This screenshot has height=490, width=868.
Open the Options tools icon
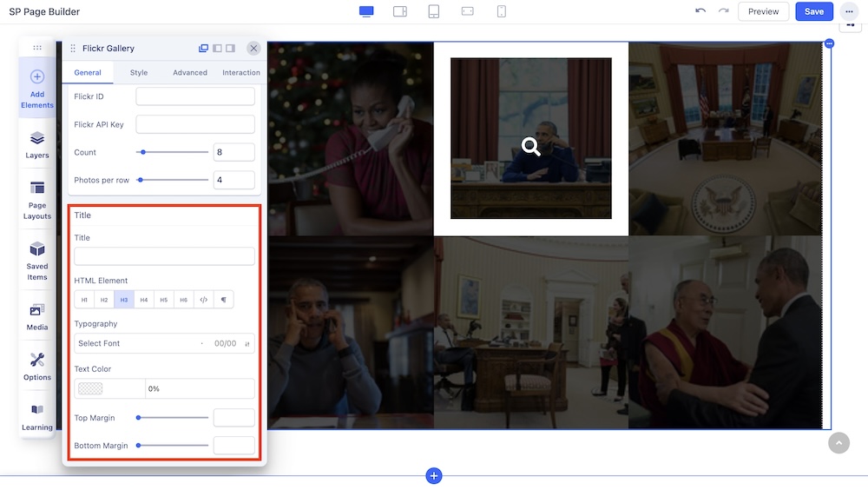point(37,366)
